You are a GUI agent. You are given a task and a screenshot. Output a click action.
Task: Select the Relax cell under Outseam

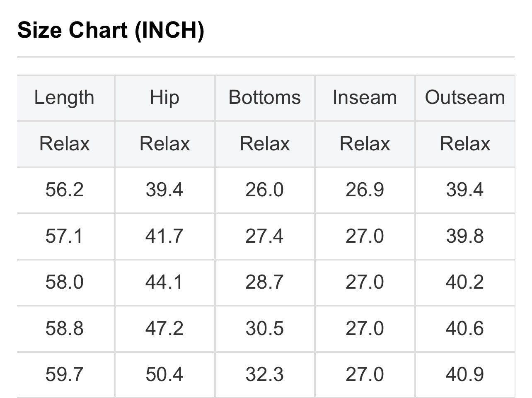465,144
